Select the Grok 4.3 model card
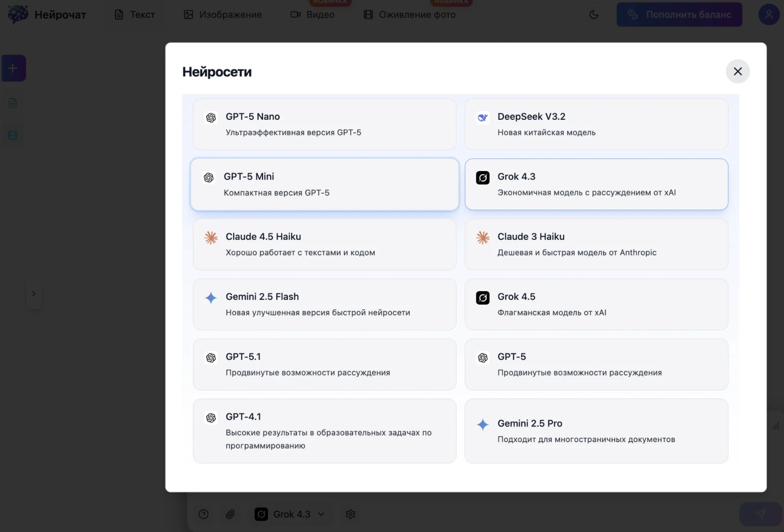 [596, 184]
